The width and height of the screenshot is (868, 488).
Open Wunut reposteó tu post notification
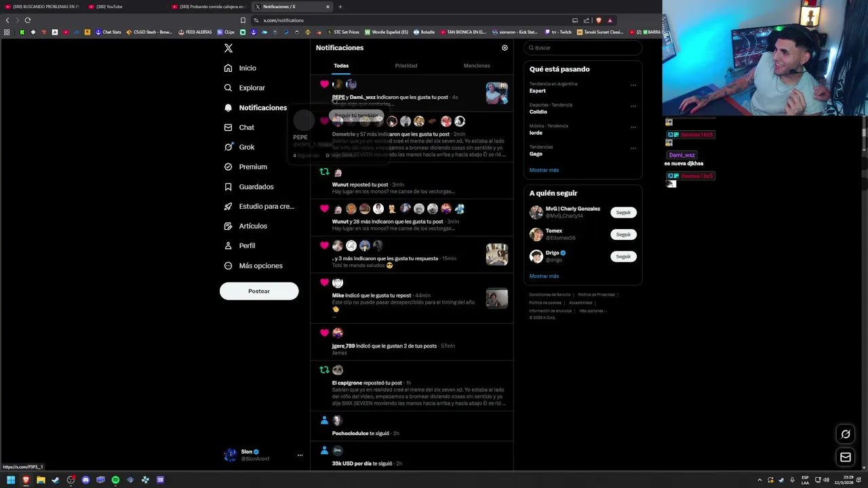[x=412, y=181]
